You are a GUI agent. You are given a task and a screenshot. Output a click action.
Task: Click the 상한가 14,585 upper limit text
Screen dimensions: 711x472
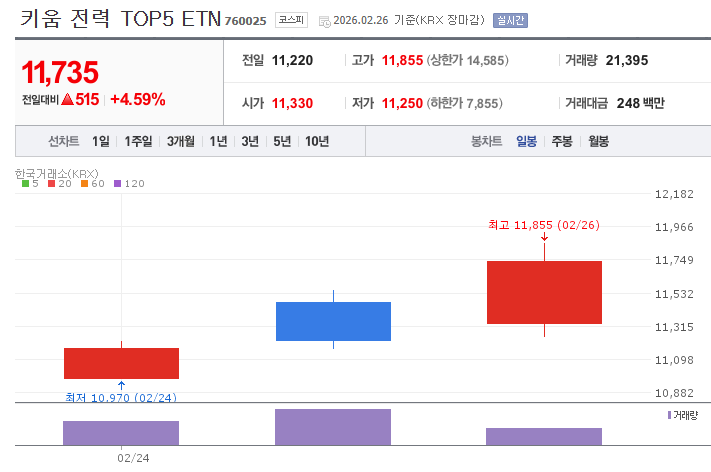468,60
